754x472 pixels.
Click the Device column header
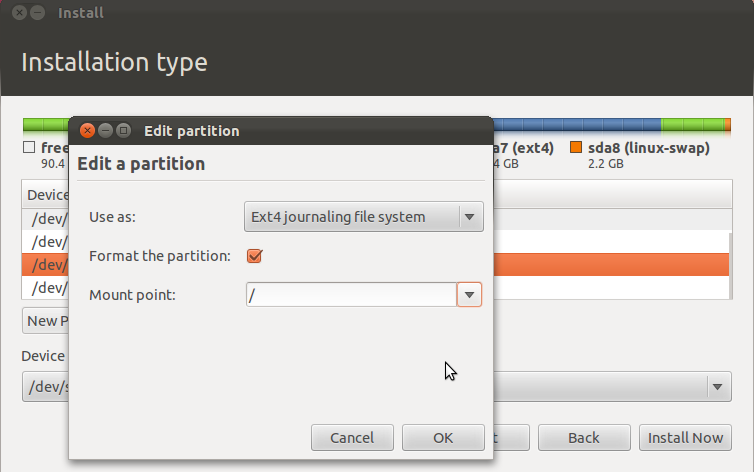(46, 195)
